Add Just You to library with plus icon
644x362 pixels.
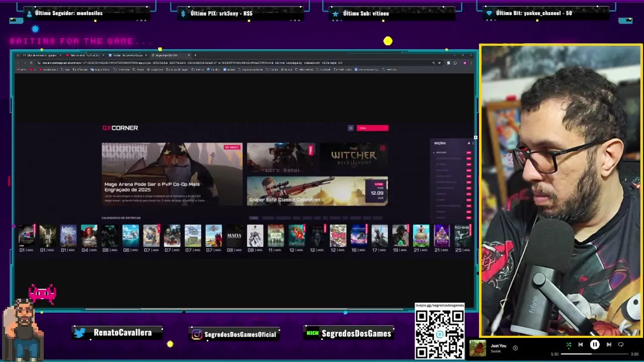click(515, 347)
